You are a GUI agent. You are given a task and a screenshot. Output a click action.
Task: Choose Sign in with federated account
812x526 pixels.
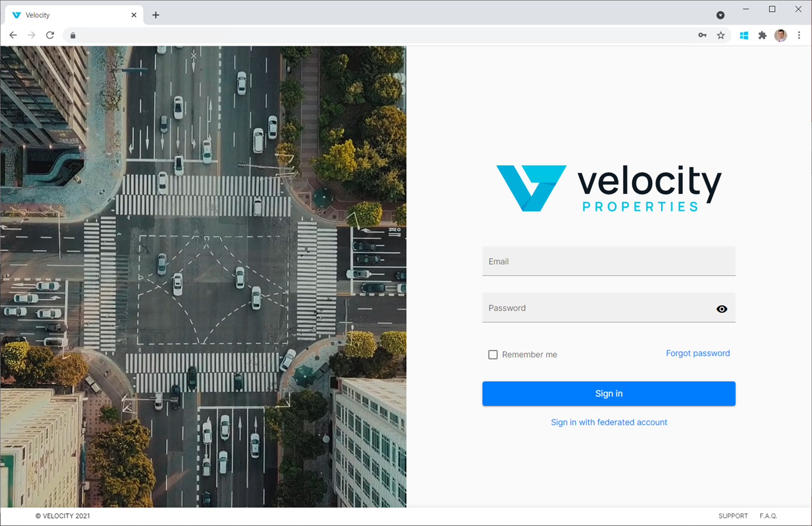(x=609, y=422)
